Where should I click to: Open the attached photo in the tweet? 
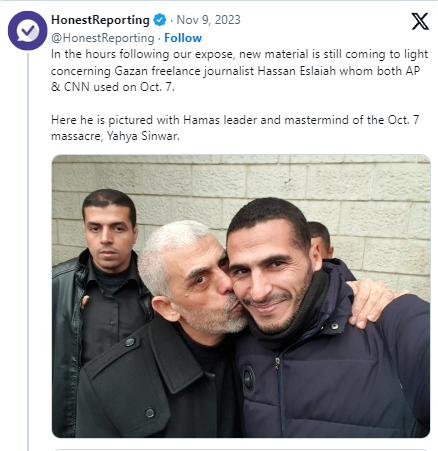coord(241,296)
